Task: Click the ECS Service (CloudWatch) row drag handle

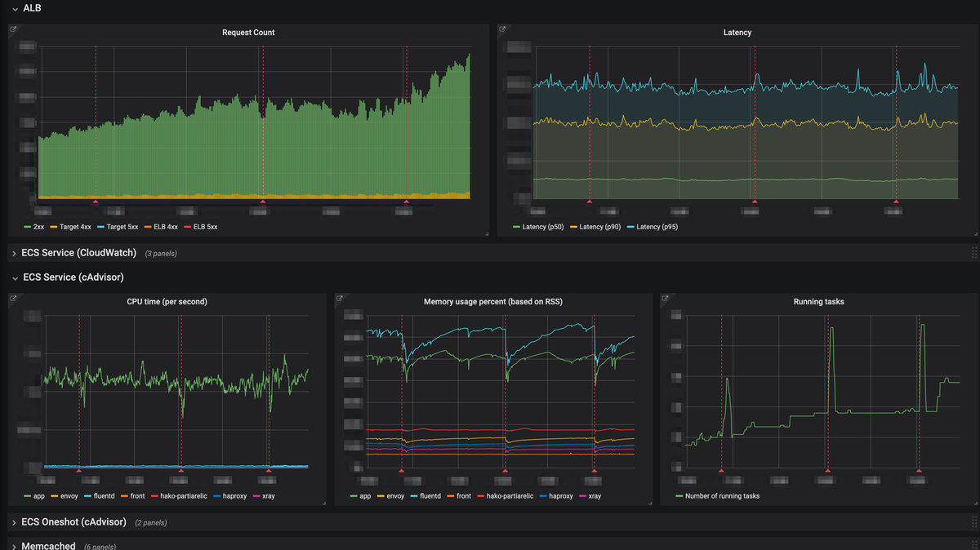Action: [974, 253]
